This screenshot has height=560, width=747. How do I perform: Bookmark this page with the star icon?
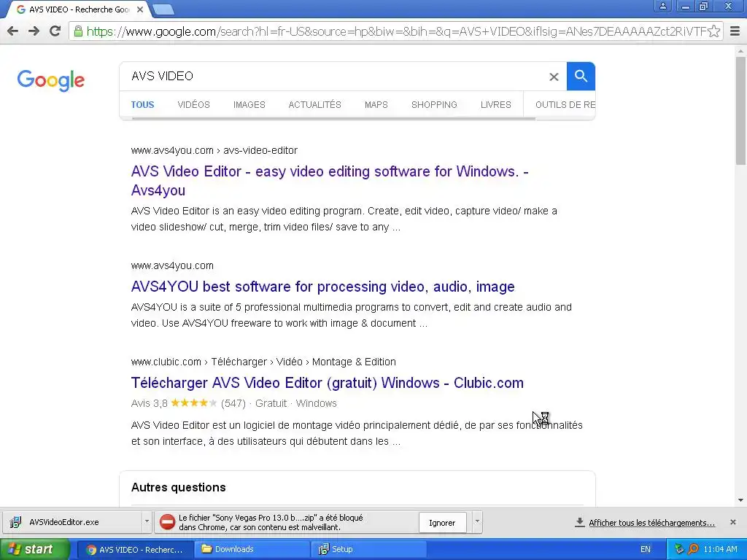(x=713, y=31)
